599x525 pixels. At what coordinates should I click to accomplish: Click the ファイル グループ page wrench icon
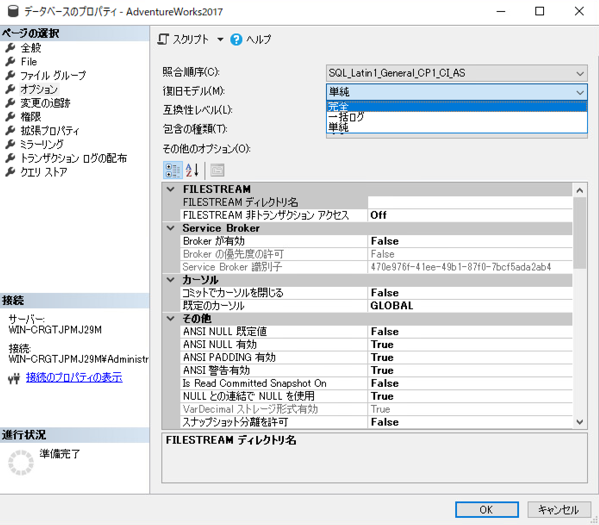point(10,75)
